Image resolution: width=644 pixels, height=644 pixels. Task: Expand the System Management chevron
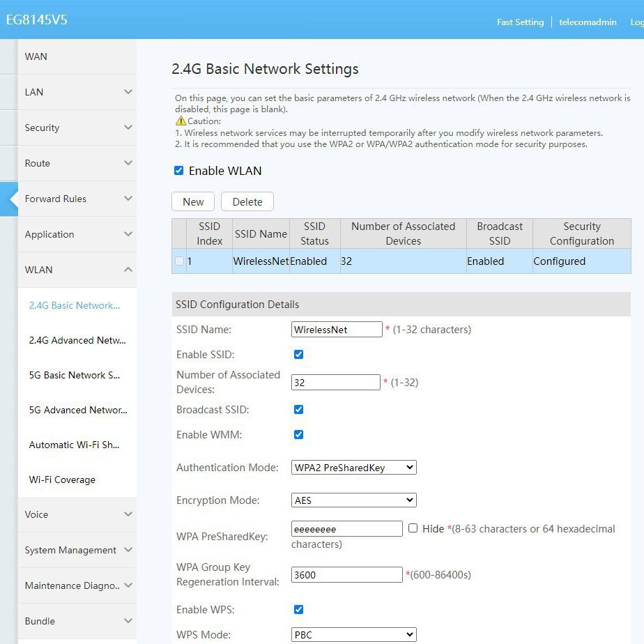(x=128, y=550)
